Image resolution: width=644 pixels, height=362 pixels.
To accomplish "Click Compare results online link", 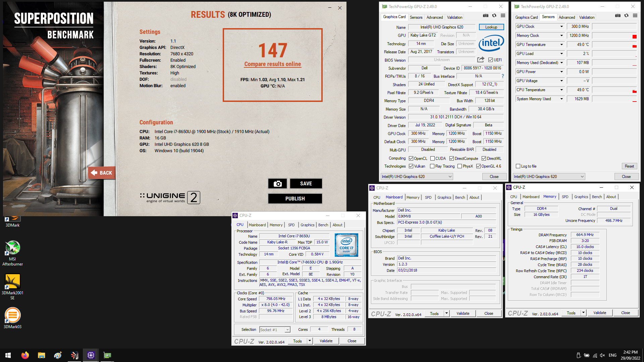I will point(272,64).
